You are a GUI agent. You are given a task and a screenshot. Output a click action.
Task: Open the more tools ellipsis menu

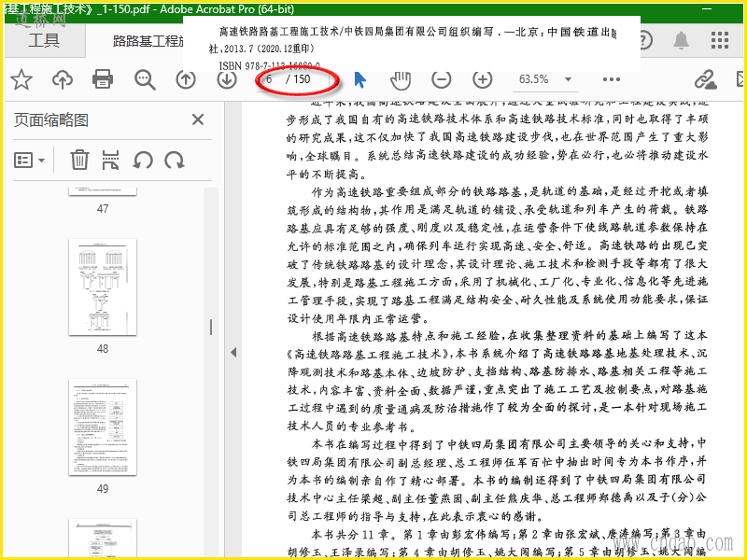pyautogui.click(x=612, y=79)
